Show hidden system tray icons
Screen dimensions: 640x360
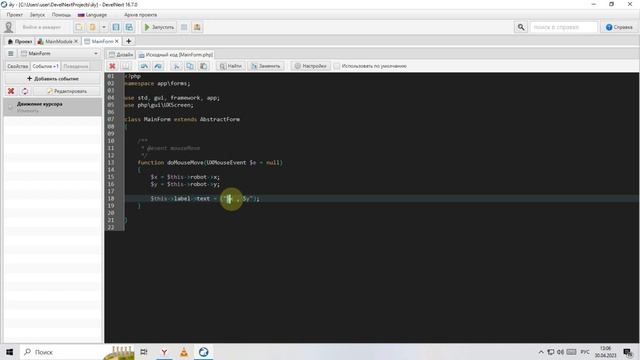[541, 352]
